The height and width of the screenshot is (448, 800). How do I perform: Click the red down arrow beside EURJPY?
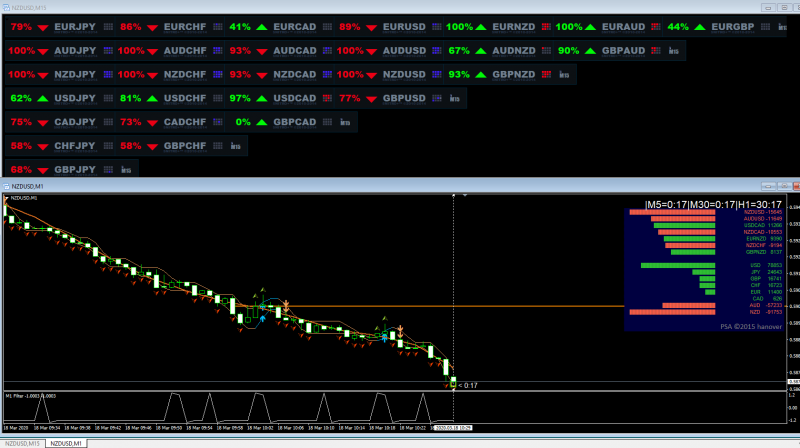pos(43,28)
